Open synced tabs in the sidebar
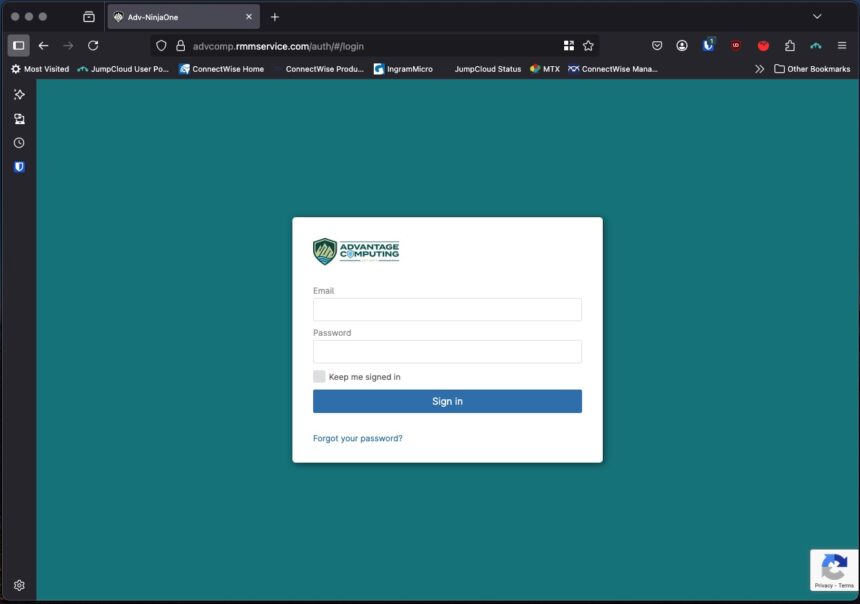This screenshot has height=604, width=860. pyautogui.click(x=19, y=118)
